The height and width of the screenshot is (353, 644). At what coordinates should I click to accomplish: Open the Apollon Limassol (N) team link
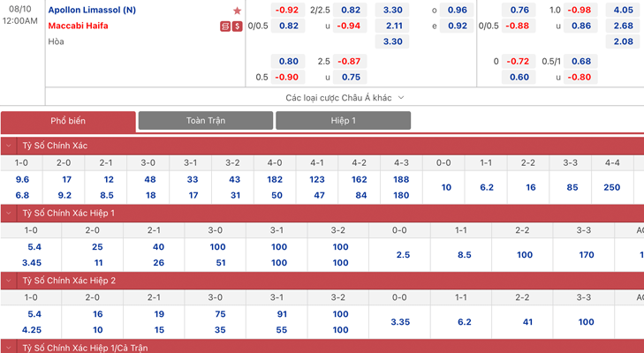point(92,10)
